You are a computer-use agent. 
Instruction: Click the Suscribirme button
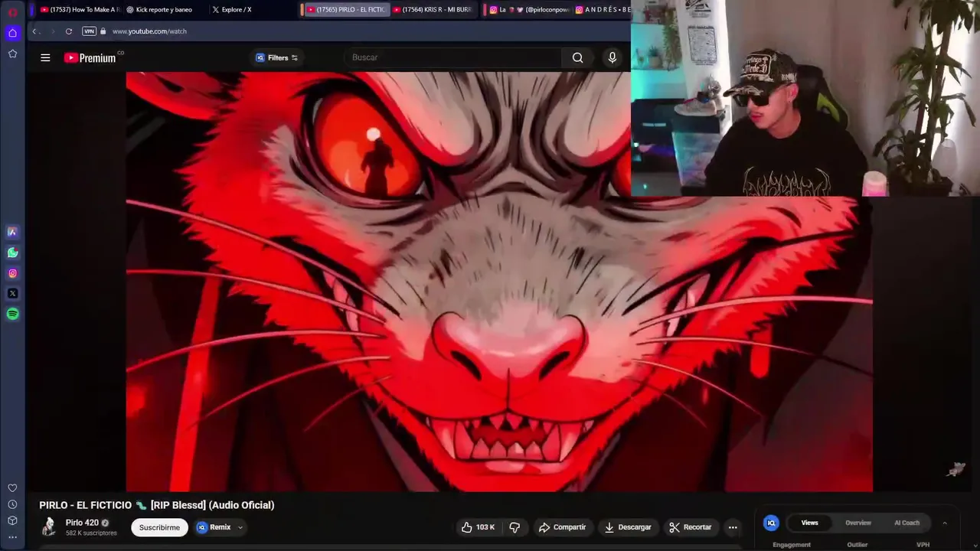159,527
